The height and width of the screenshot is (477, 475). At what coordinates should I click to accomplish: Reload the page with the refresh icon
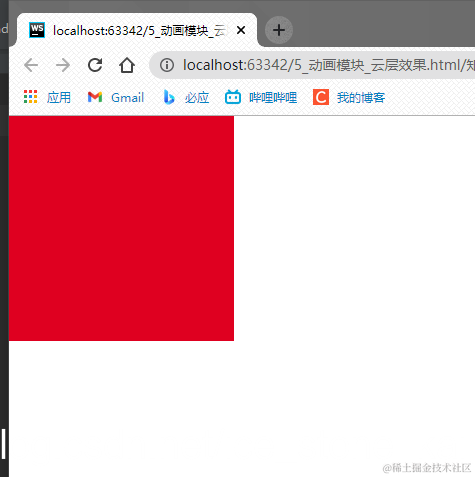click(95, 65)
